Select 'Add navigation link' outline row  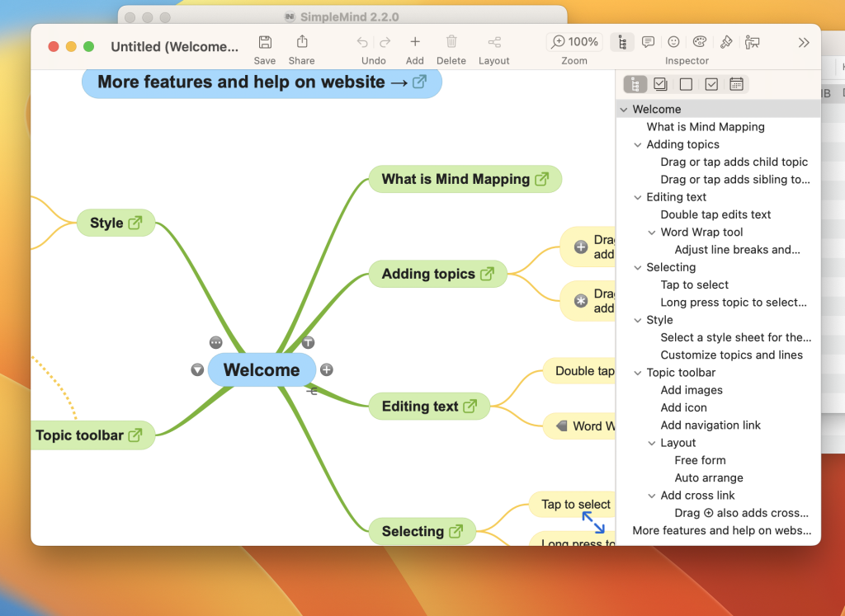tap(719, 425)
